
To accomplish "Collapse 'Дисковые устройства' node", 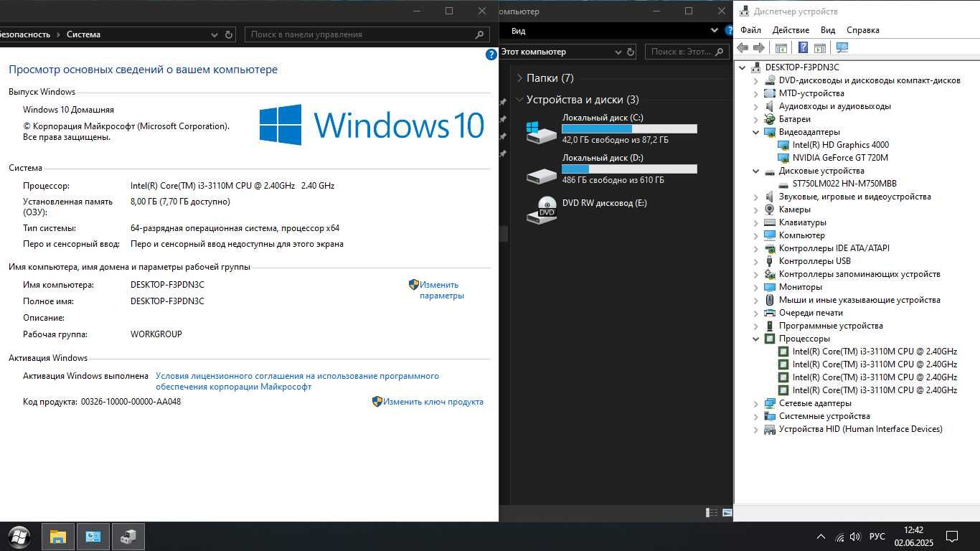I will [x=755, y=171].
